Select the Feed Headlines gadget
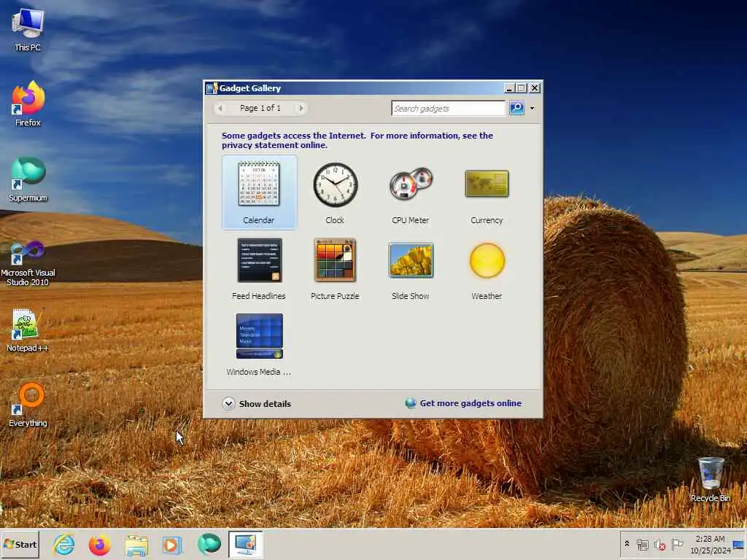Viewport: 747px width, 560px height. [x=259, y=268]
